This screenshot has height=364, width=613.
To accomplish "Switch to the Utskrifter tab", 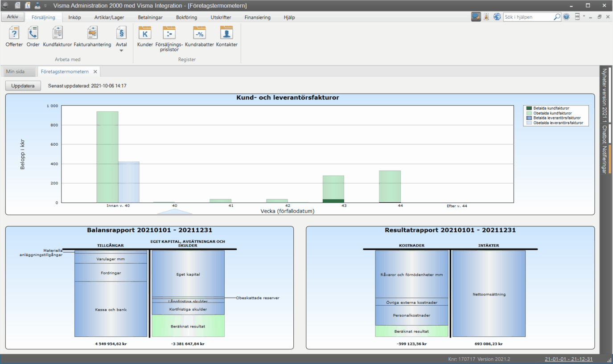I will coord(221,17).
